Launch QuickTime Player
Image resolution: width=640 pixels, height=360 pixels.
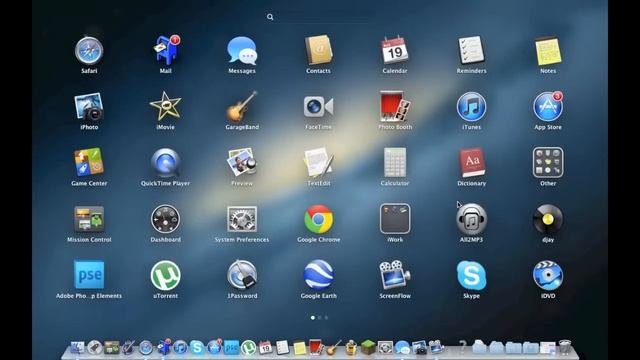point(165,162)
